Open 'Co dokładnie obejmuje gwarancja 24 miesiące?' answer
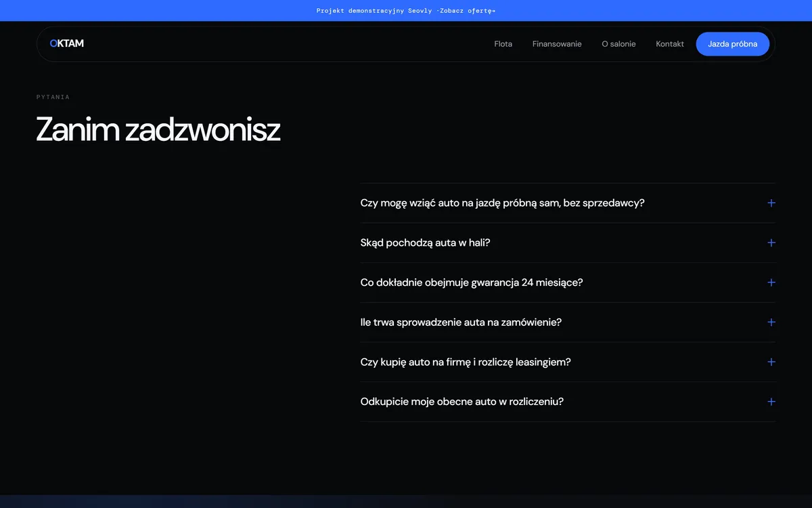 tap(568, 282)
